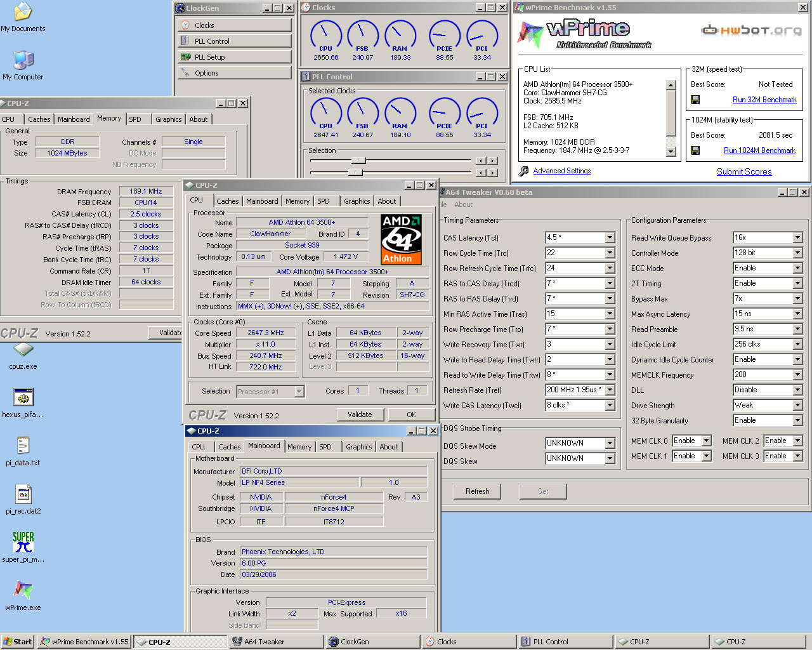Click ClockGen Options icon
This screenshot has width=812, height=650.
(x=186, y=73)
